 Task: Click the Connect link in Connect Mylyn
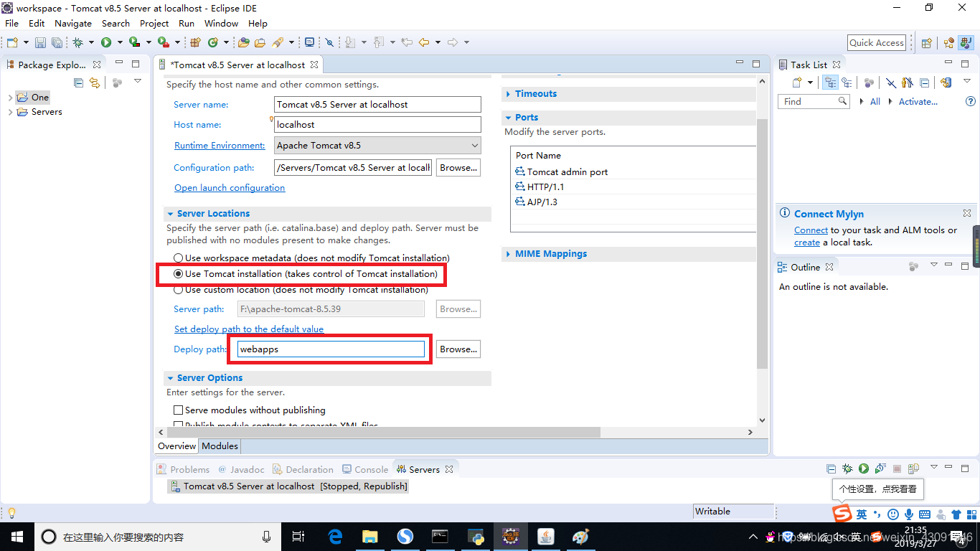tap(811, 230)
